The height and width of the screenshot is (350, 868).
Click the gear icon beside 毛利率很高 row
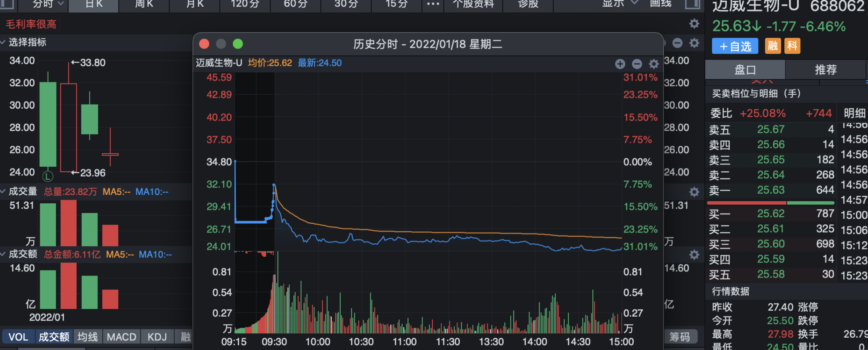coord(694,24)
